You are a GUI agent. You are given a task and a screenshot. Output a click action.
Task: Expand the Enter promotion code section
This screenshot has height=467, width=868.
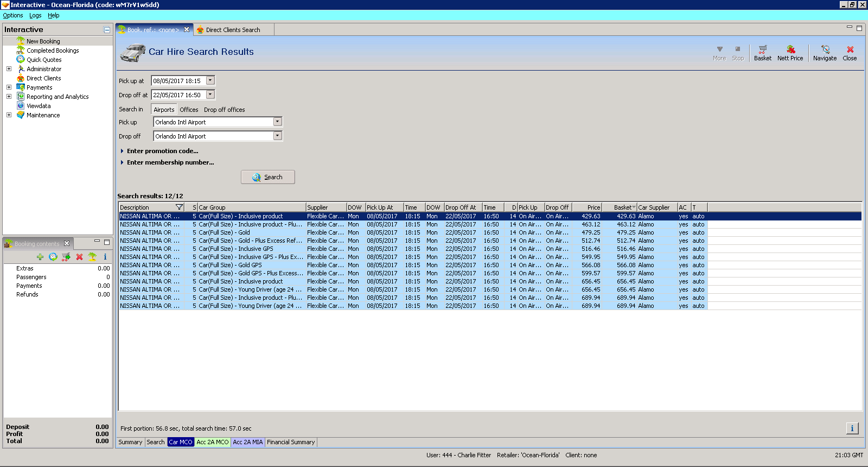tap(162, 151)
